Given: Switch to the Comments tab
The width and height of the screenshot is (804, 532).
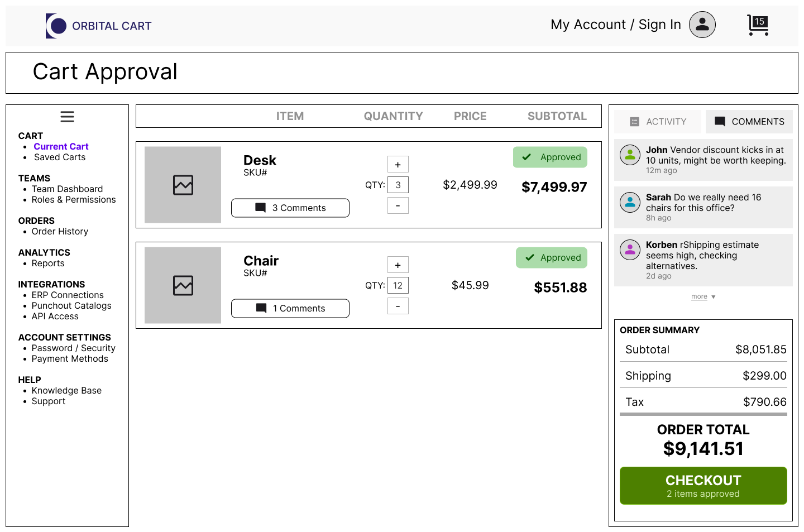Looking at the screenshot, I should tap(749, 122).
